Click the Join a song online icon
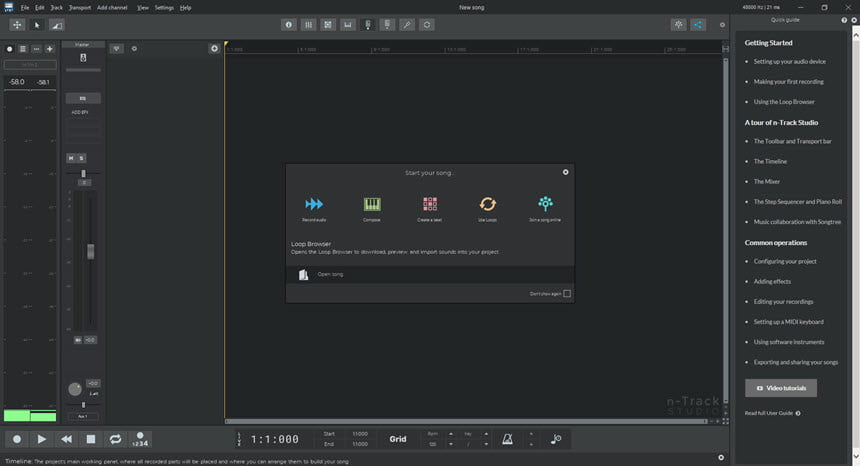 (545, 204)
